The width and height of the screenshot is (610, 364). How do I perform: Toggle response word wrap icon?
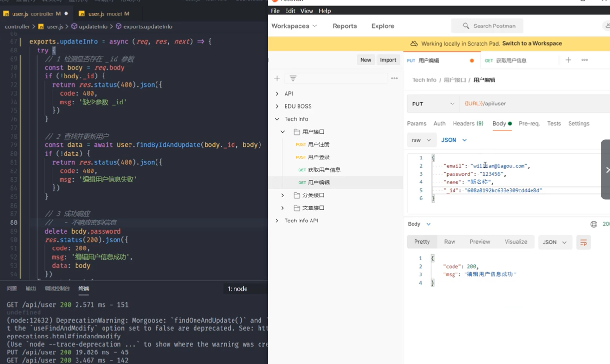584,242
